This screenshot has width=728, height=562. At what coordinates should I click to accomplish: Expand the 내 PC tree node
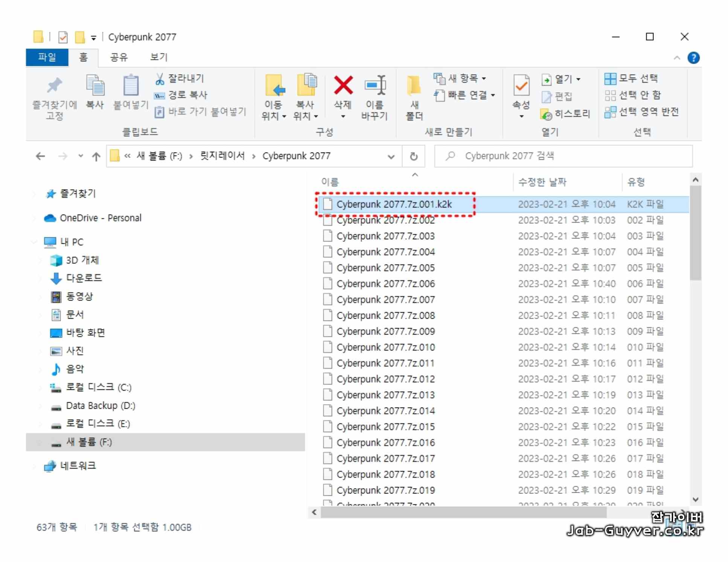click(x=35, y=242)
